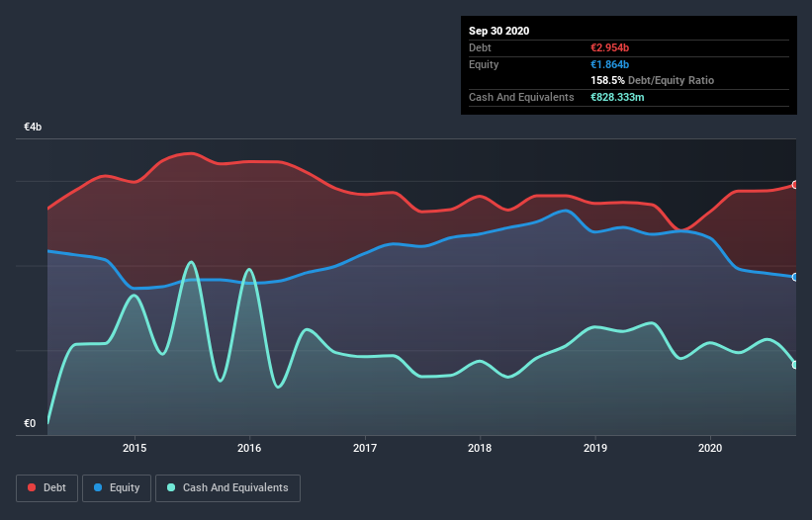Screen dimensions: 812x520
Task: Click the Sep 30 2020 tooltip date
Action: pyautogui.click(x=499, y=31)
